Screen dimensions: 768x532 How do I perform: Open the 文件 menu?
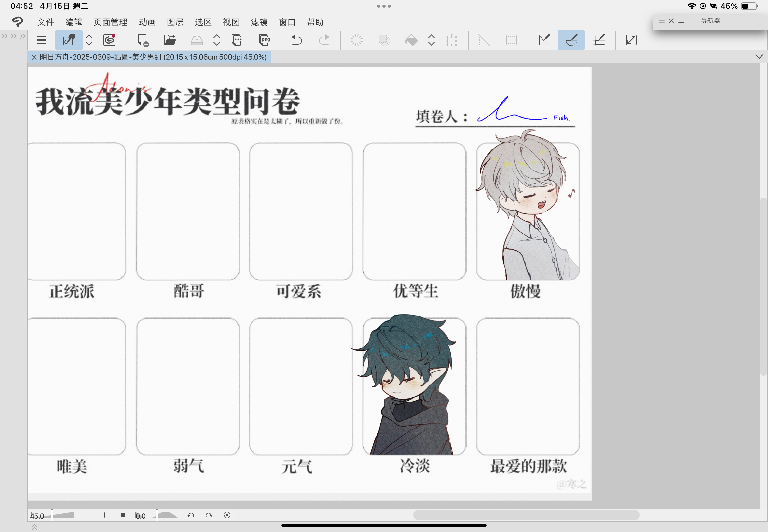(46, 22)
